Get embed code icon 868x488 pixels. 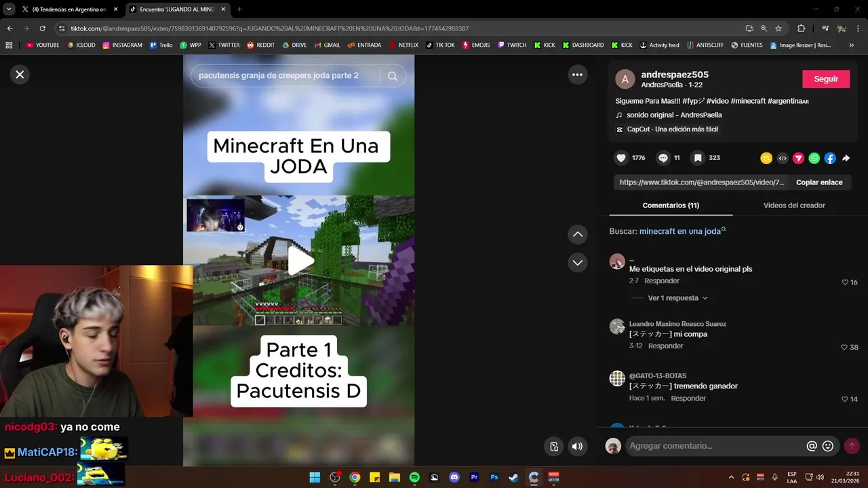783,158
